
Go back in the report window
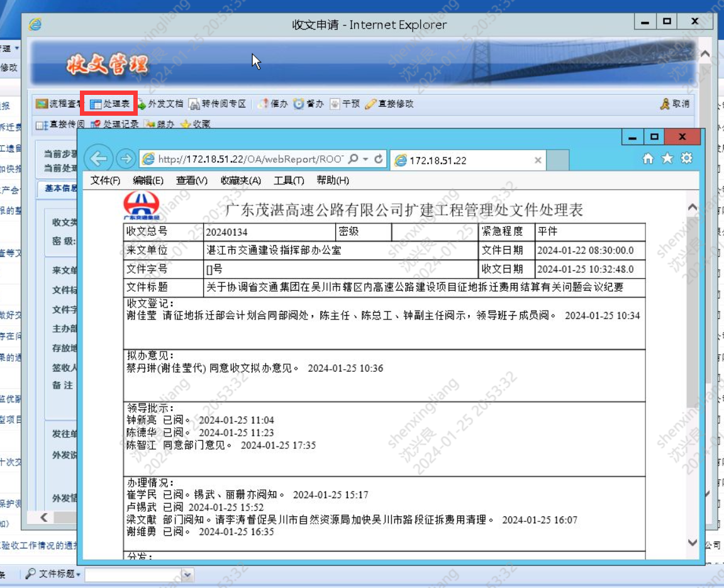99,158
